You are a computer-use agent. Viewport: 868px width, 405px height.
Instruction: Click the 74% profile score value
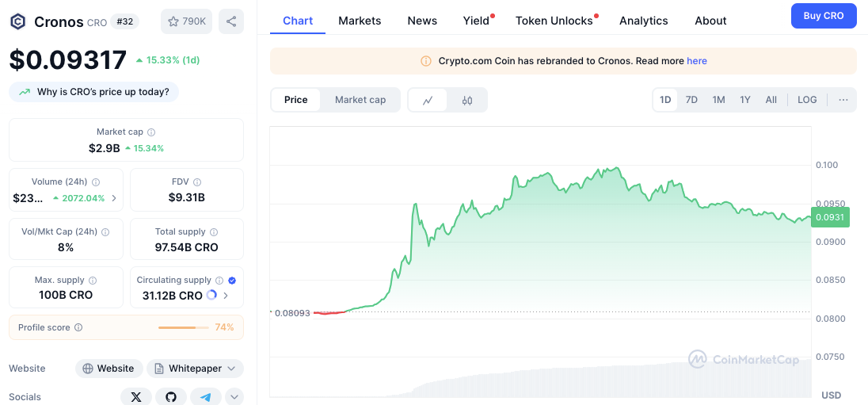coord(224,327)
